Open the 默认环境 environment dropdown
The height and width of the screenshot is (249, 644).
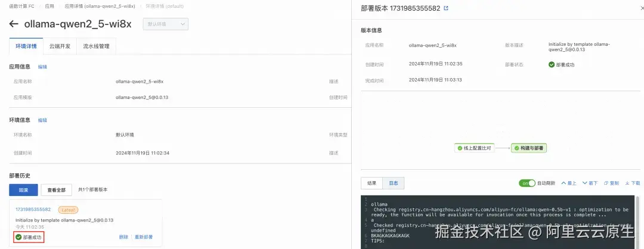pyautogui.click(x=166, y=24)
